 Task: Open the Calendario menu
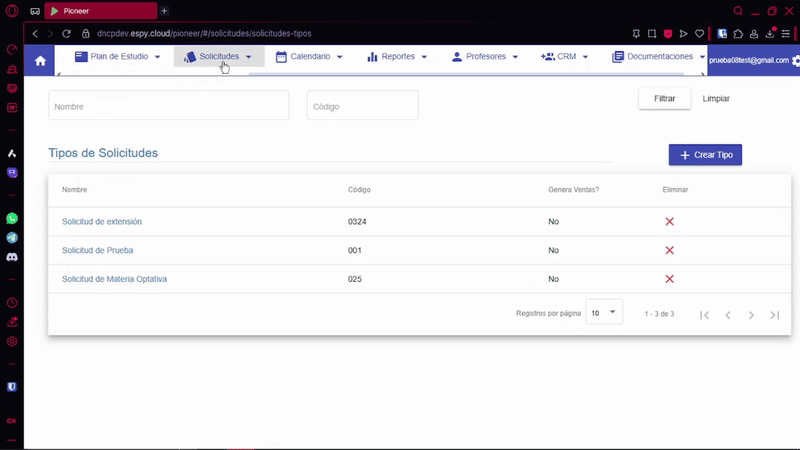[x=309, y=57]
